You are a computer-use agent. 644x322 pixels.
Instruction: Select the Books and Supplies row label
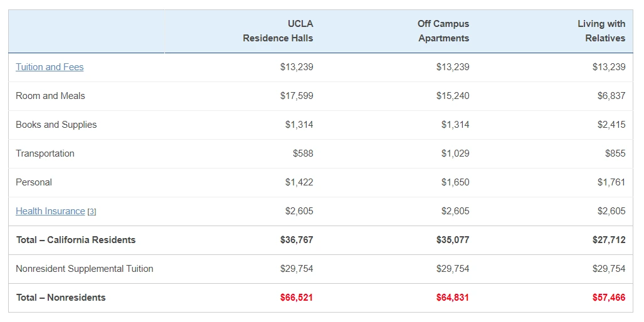tap(56, 125)
